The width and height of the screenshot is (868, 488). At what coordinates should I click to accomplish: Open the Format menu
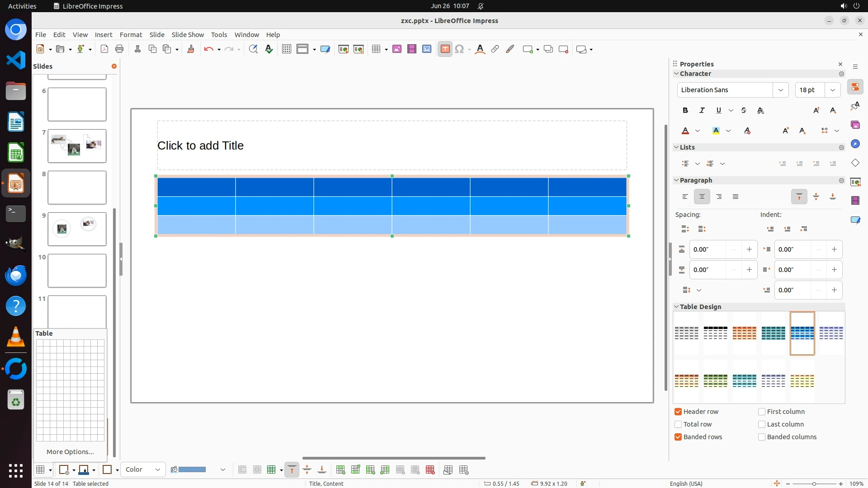131,35
